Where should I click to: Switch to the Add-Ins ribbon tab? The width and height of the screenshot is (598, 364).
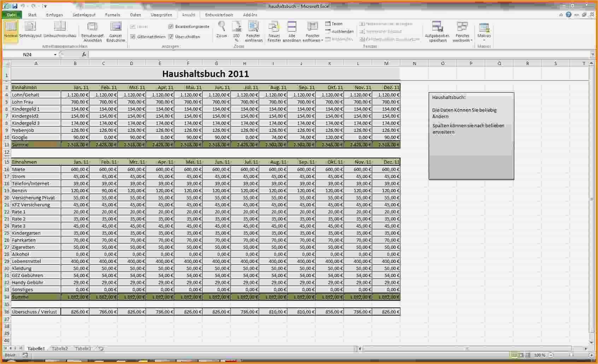coord(250,15)
